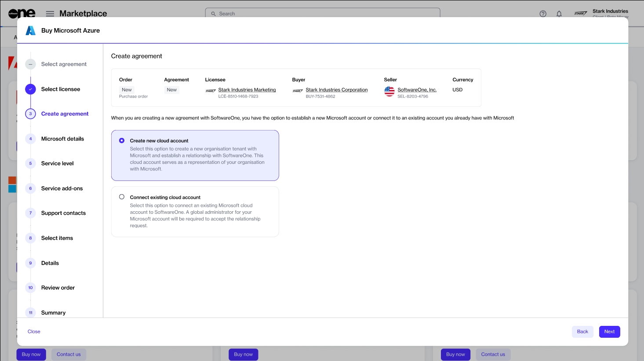Select Create new cloud account radio button
This screenshot has height=361, width=644.
[x=122, y=141]
